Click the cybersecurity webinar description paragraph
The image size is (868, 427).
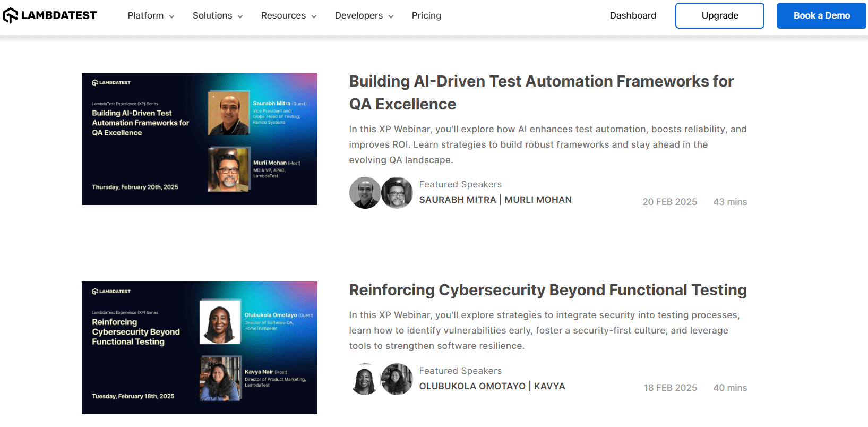click(x=545, y=330)
